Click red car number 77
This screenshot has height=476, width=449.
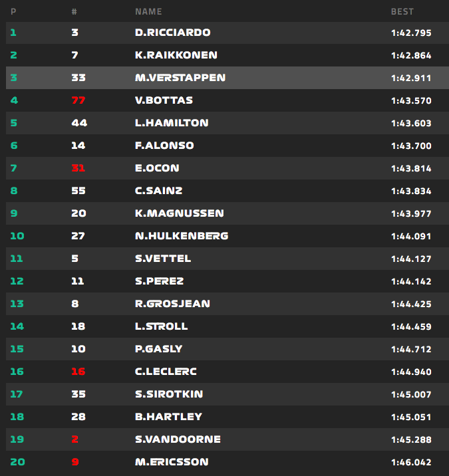[78, 100]
